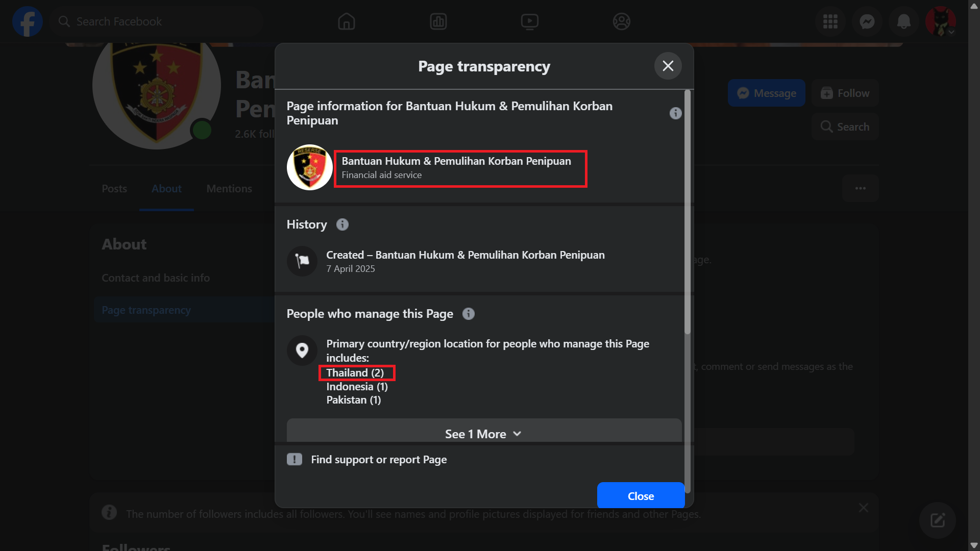Click the info icon beside Page information
The width and height of the screenshot is (980, 551).
pyautogui.click(x=675, y=113)
